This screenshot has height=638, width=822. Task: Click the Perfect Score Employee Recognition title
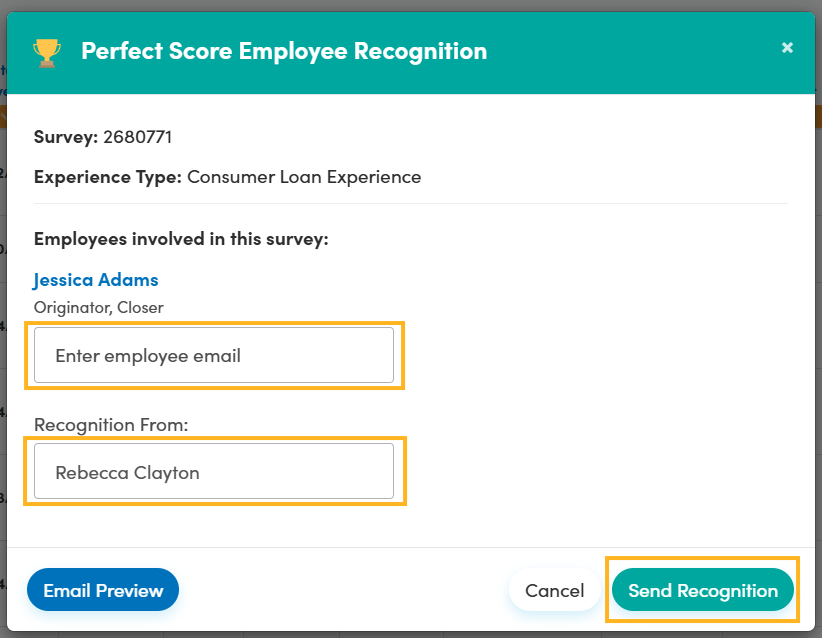(x=284, y=51)
